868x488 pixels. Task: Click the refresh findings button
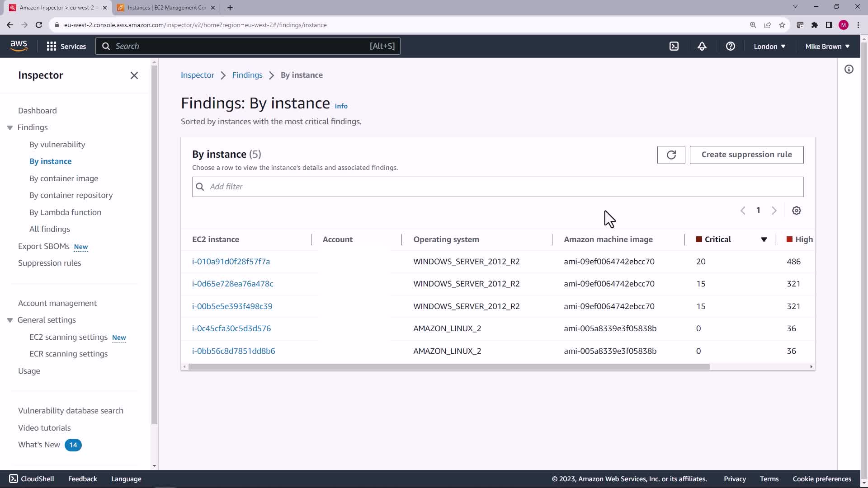[671, 155]
